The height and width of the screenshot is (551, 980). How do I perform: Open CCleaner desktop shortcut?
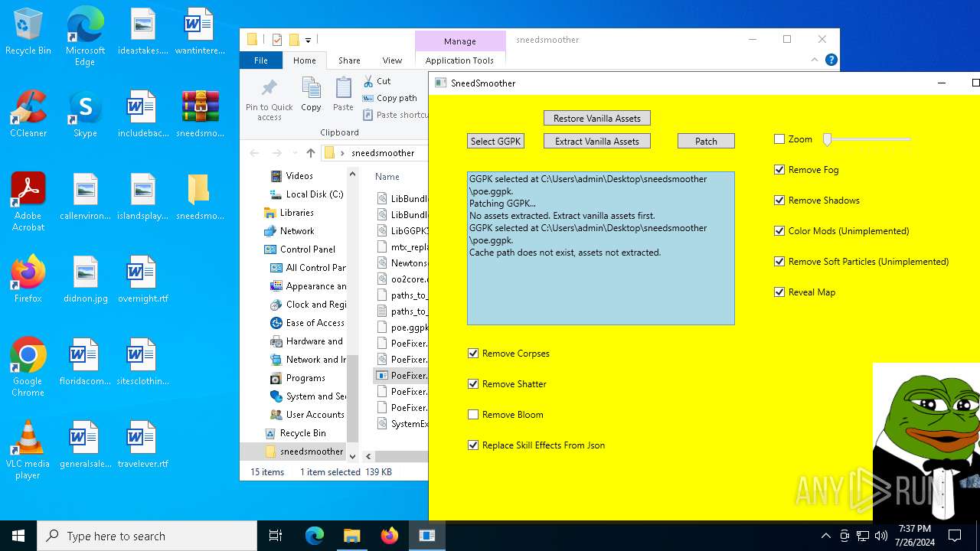[28, 114]
